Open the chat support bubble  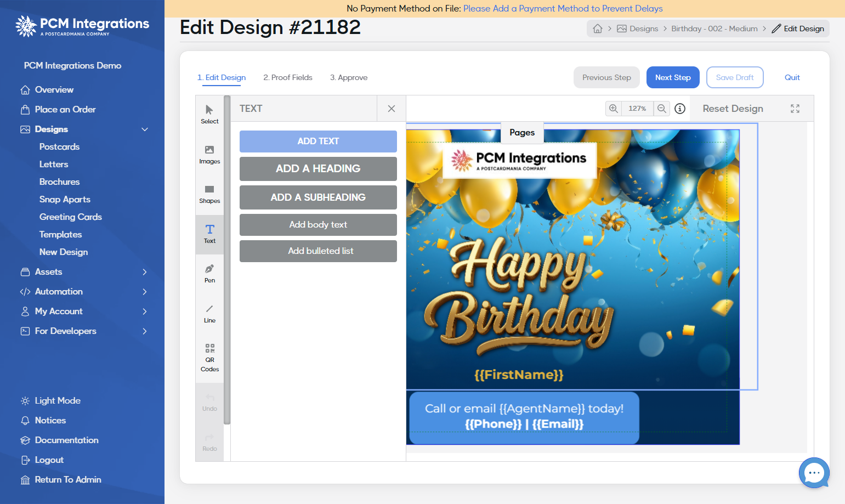[814, 473]
